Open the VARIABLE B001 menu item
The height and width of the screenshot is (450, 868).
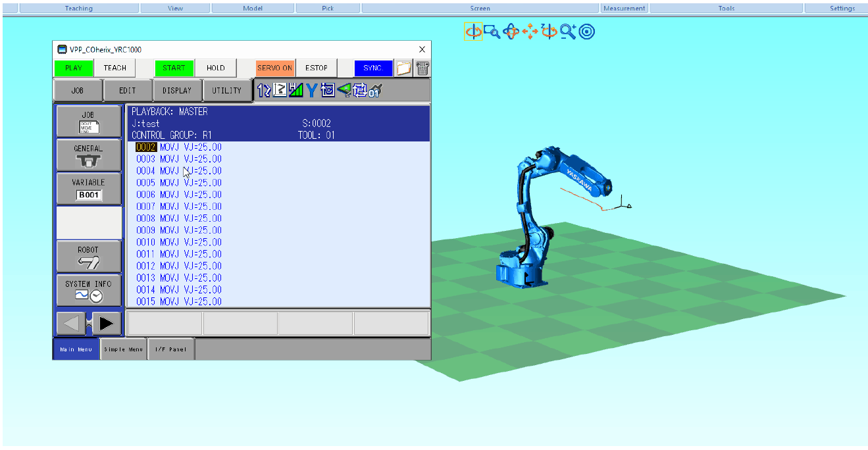pyautogui.click(x=89, y=189)
